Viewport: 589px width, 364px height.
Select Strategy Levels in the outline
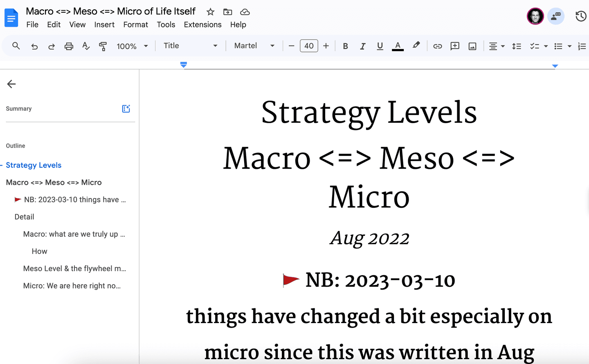pyautogui.click(x=34, y=165)
